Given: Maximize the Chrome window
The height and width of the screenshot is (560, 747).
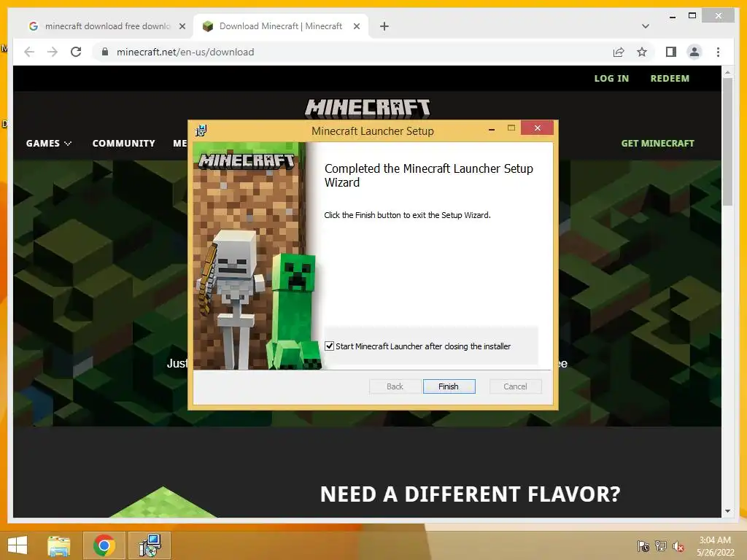Looking at the screenshot, I should 692,16.
